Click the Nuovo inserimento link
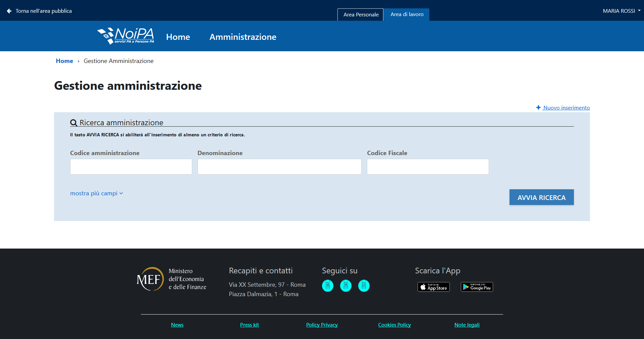644x339 pixels. click(x=567, y=108)
